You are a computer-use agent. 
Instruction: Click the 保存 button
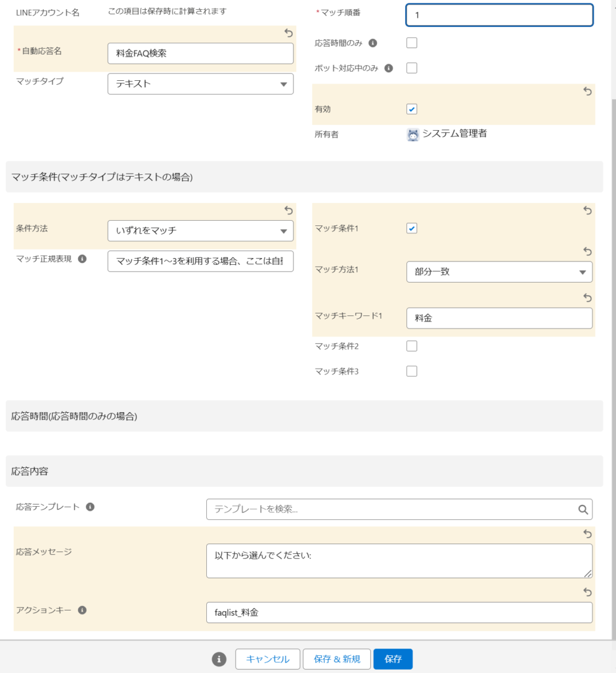point(393,659)
